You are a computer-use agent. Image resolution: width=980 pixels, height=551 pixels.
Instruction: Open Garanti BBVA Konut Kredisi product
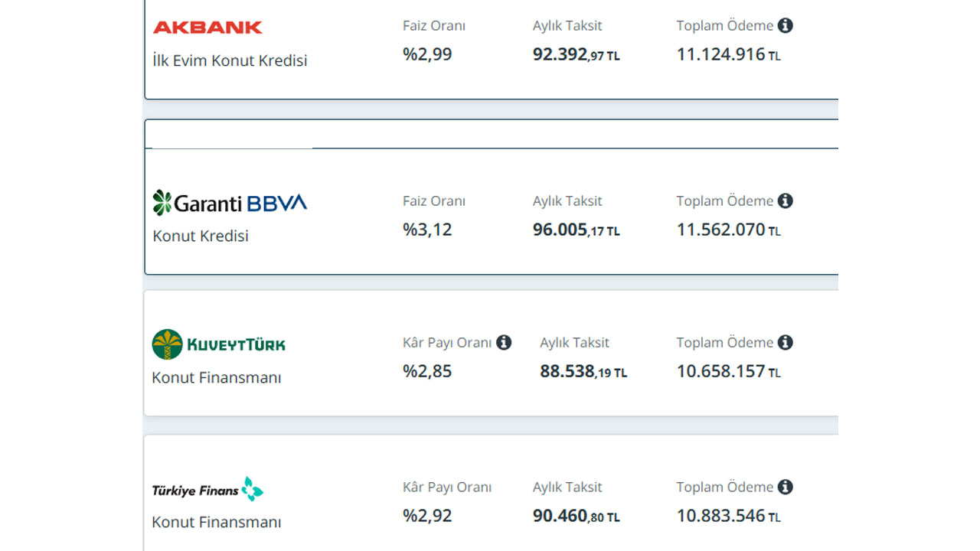coord(201,236)
